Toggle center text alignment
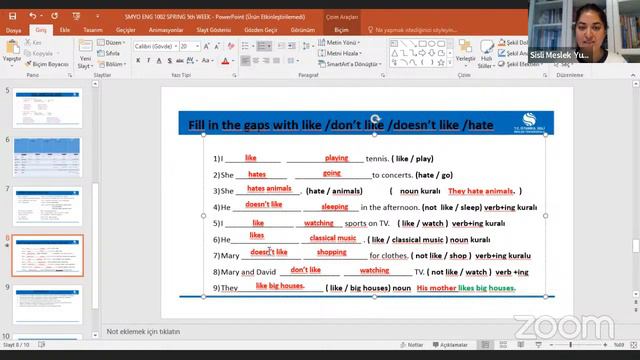The width and height of the screenshot is (640, 360). click(256, 61)
